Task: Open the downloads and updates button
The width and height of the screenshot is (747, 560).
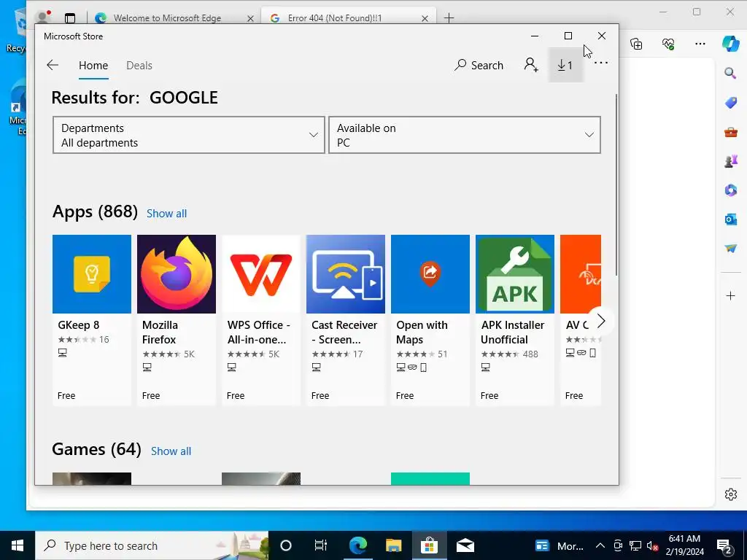Action: (565, 65)
